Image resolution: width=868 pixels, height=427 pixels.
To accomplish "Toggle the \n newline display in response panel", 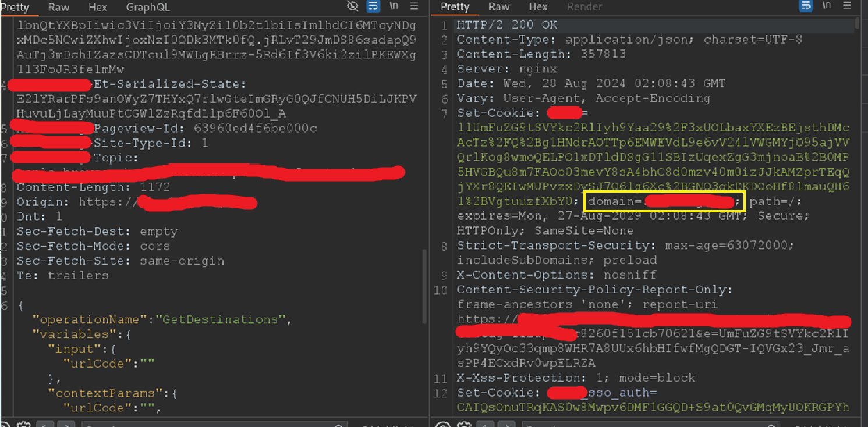I will 827,6.
